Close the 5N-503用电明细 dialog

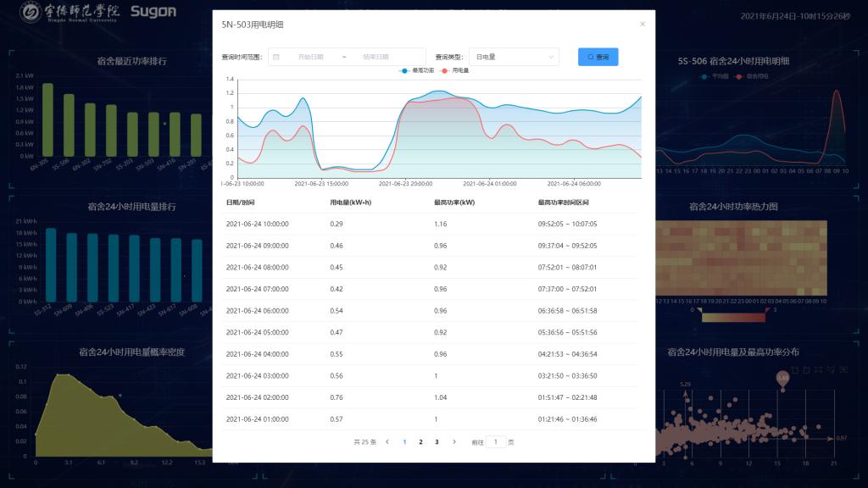click(x=643, y=24)
